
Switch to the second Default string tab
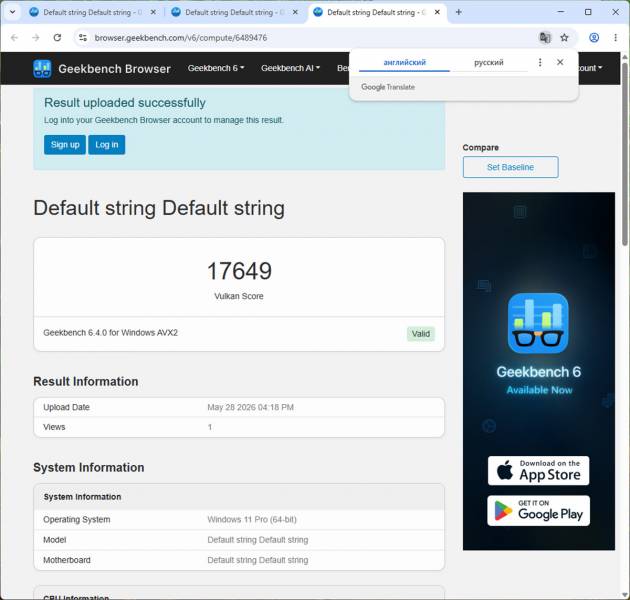(x=234, y=12)
